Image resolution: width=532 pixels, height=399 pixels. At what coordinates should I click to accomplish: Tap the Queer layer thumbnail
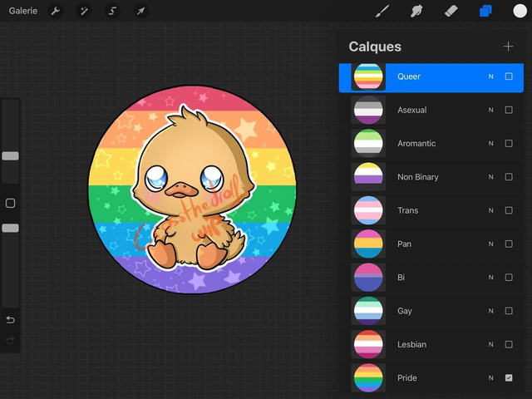pos(368,76)
